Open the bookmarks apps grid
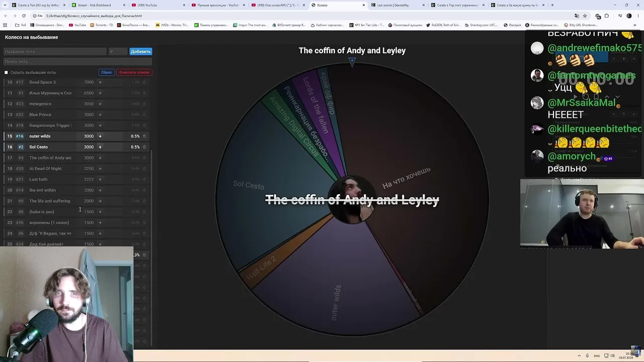Image resolution: width=644 pixels, height=362 pixels. click(x=6, y=25)
